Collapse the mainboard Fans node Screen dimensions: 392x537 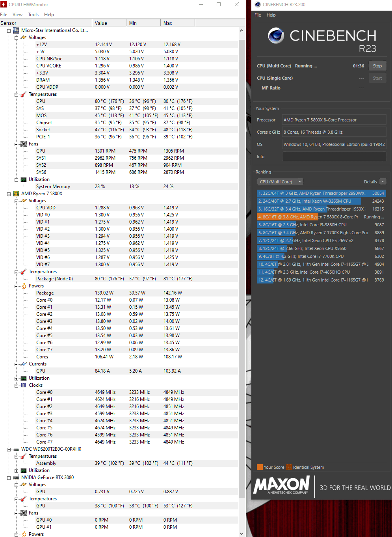(17, 144)
